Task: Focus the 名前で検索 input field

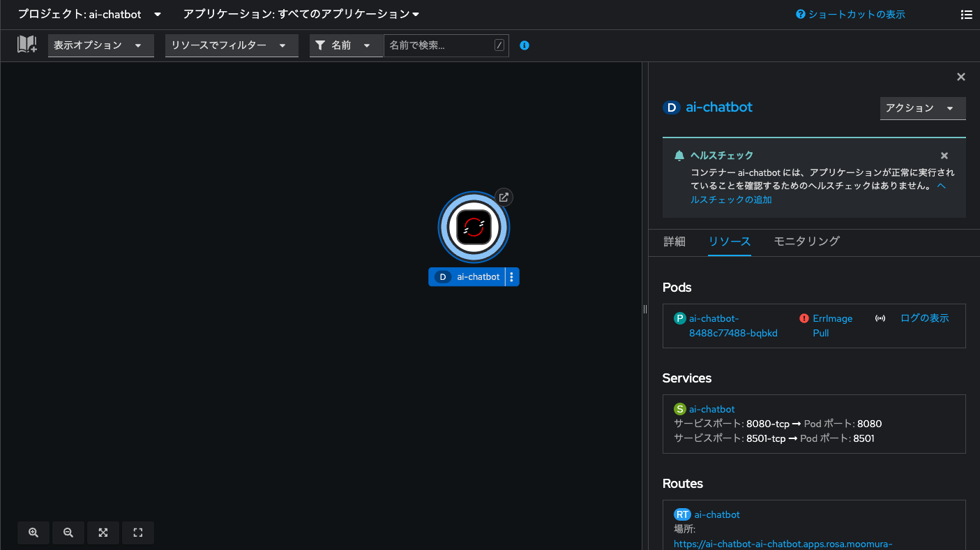Action: 446,45
